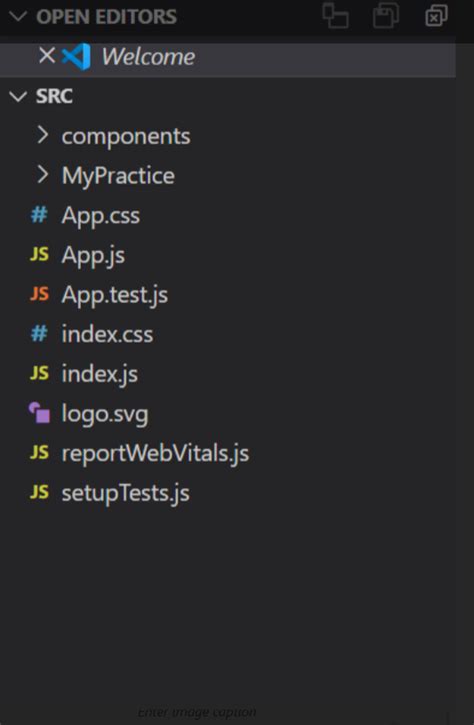Open the index.js file

click(x=99, y=374)
